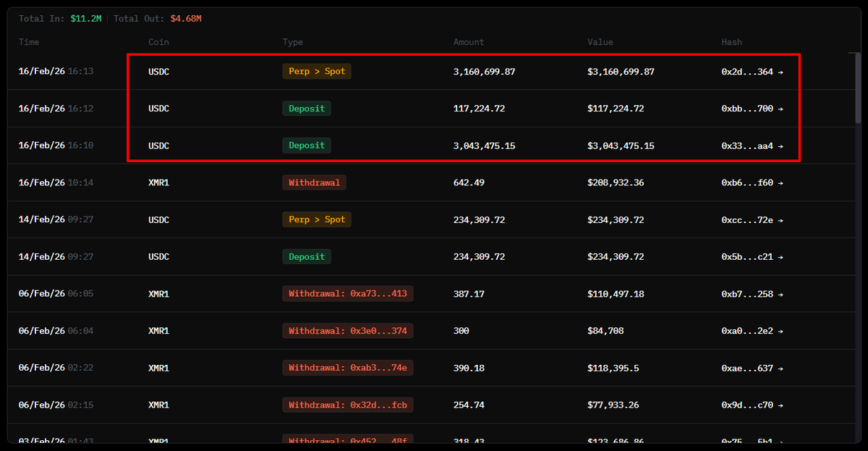Screen dimensions: 868x451
Task: Open transaction hash 0x33...aa4 link
Action: [x=752, y=146]
